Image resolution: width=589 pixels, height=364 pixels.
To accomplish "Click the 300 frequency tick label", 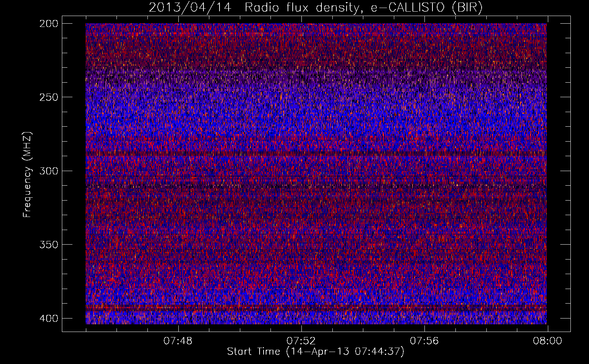I will click(x=48, y=171).
